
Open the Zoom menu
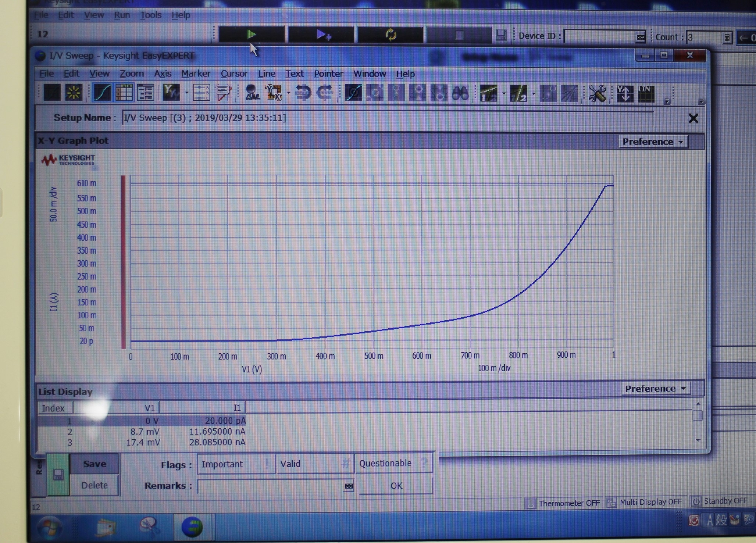pos(132,74)
